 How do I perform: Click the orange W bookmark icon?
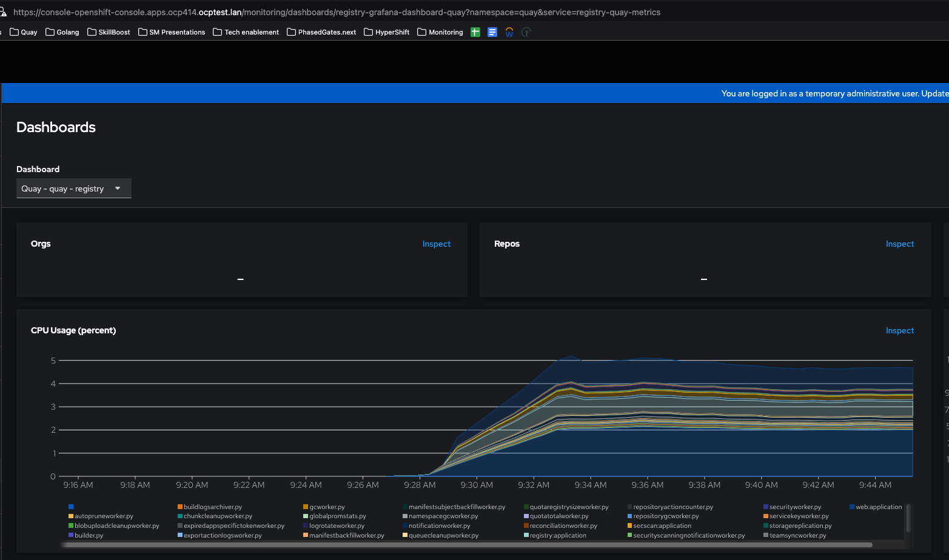coord(509,32)
